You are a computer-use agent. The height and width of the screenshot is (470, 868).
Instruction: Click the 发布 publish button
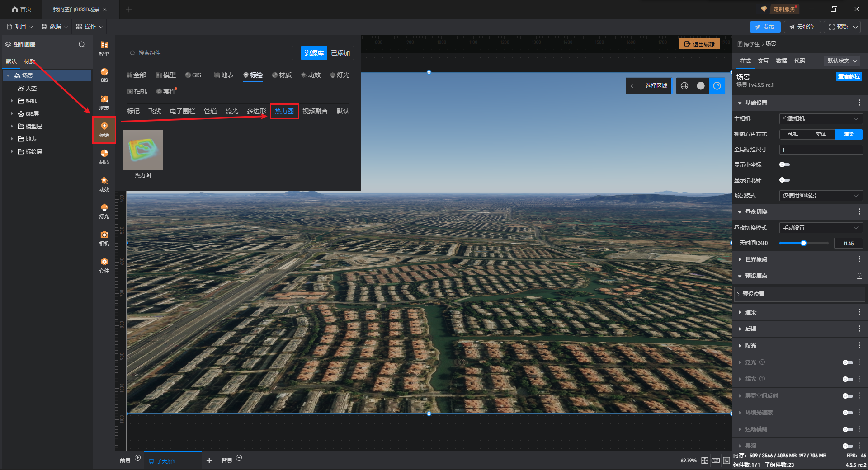(764, 27)
